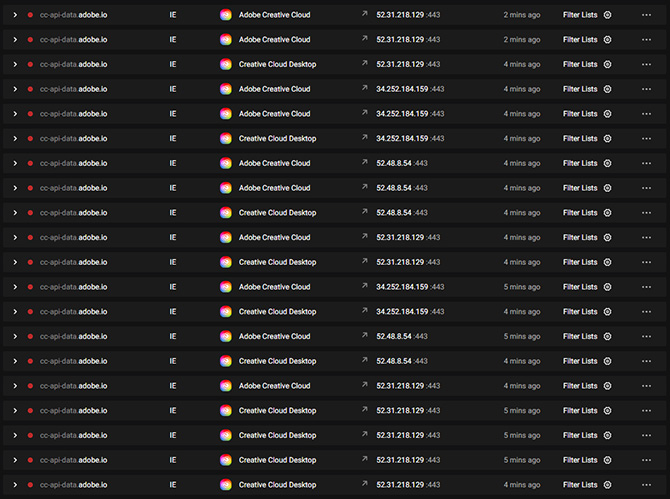This screenshot has height=499, width=670.
Task: Click 'Adobe Creative Cloud' in 34.252.184.159 5 mins row
Action: click(x=274, y=287)
